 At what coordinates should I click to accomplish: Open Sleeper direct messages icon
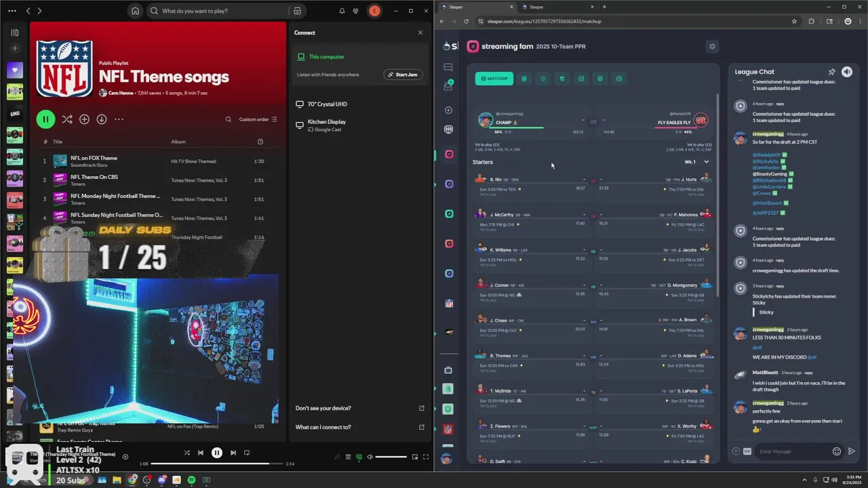448,67
